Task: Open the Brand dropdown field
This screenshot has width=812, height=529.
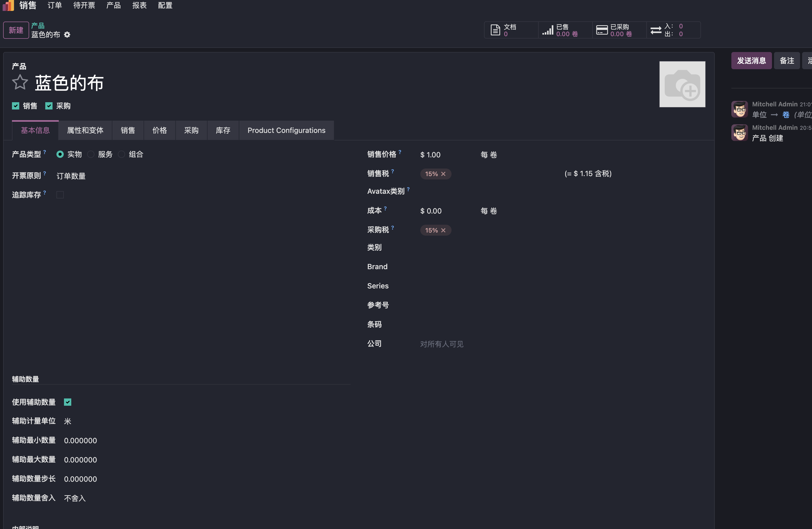Action: point(562,267)
